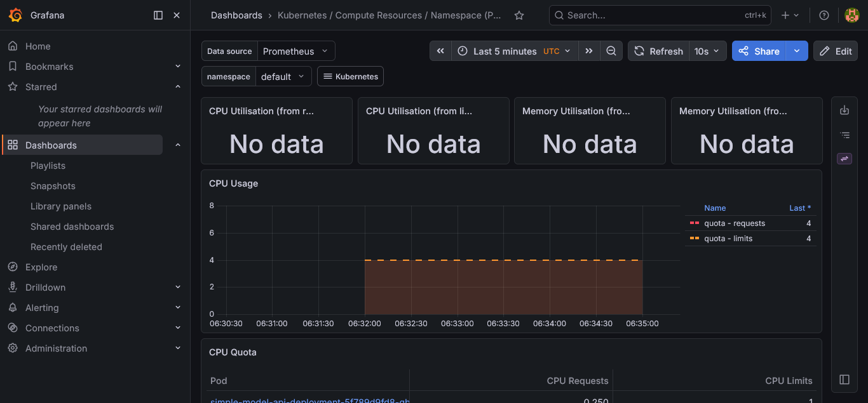Sort table by Pod column
The height and width of the screenshot is (403, 868).
219,381
